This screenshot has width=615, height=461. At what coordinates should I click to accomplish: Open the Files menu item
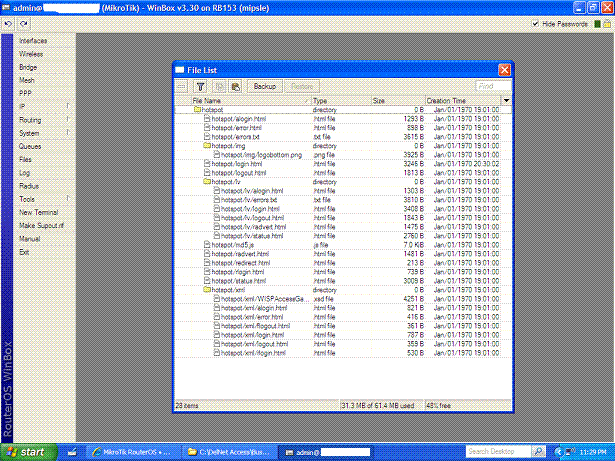(25, 159)
